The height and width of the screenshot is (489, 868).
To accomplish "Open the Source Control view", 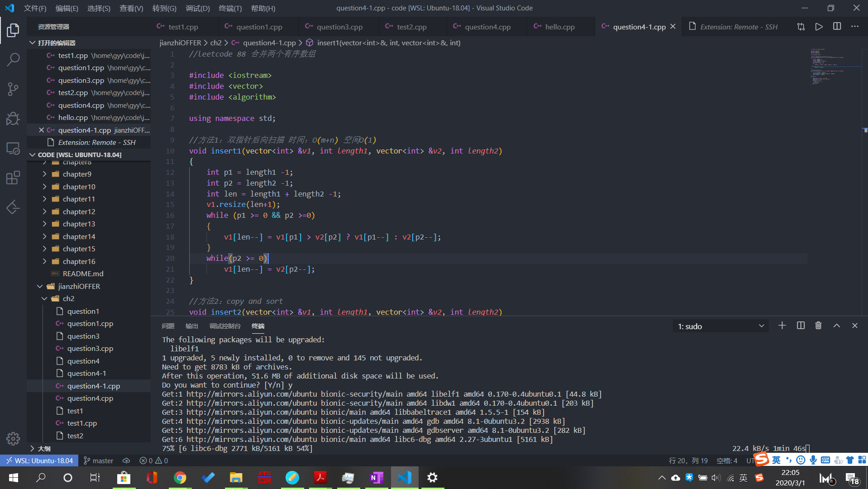I will 13,89.
